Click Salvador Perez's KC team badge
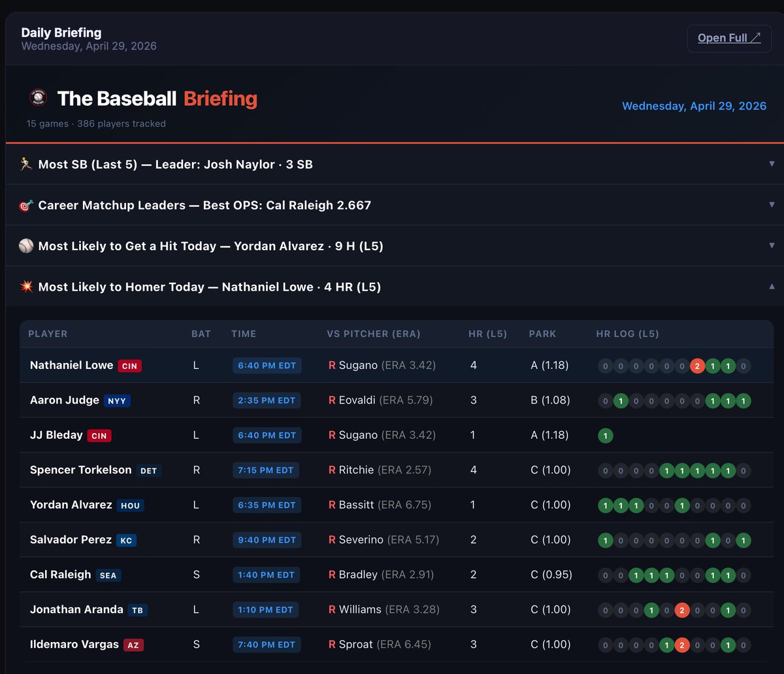Viewport: 784px width, 674px height. 126,540
